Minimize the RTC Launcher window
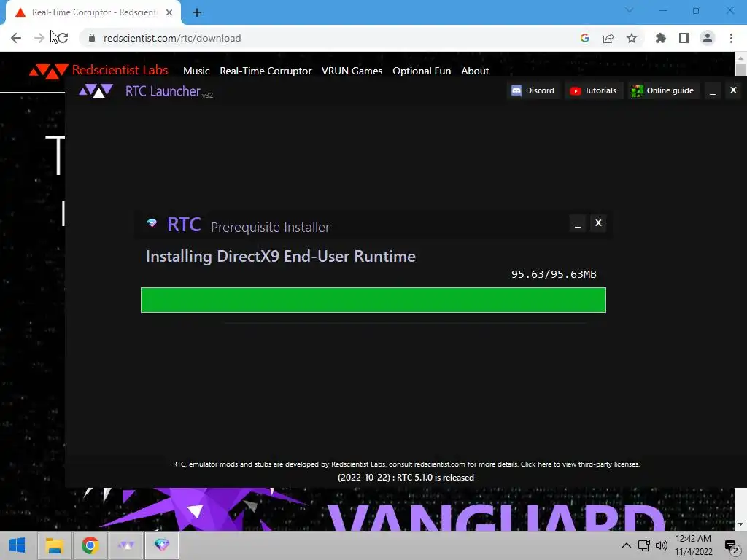 pos(712,90)
